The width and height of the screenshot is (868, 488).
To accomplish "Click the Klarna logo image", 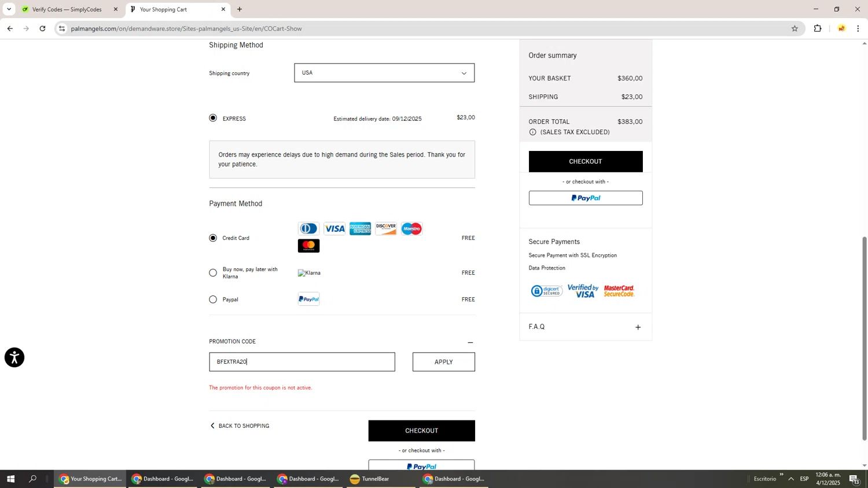I will pos(309,273).
